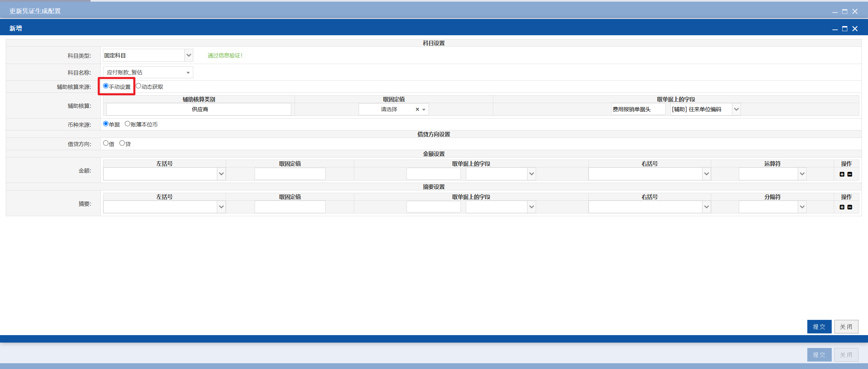Remove row in 摘要 table

(x=850, y=207)
